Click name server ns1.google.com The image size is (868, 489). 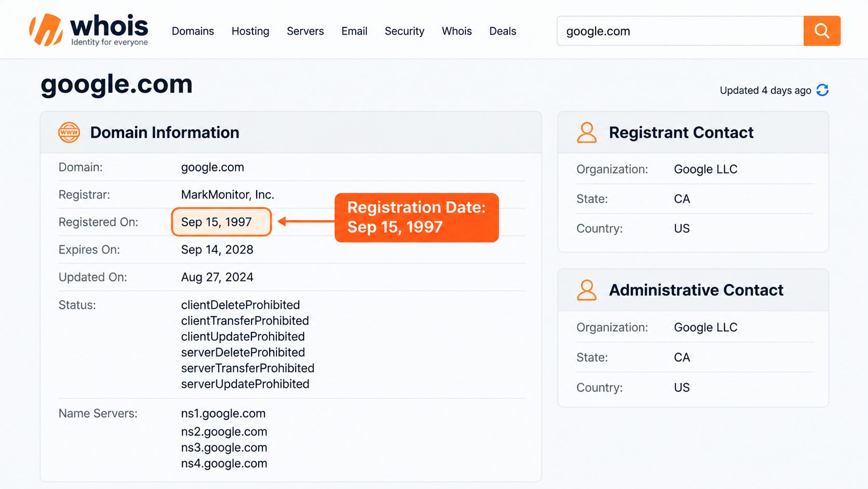(x=223, y=414)
